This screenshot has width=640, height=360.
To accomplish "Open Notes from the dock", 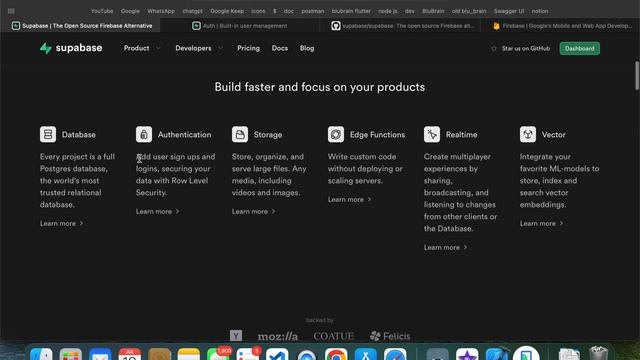I will 189,354.
